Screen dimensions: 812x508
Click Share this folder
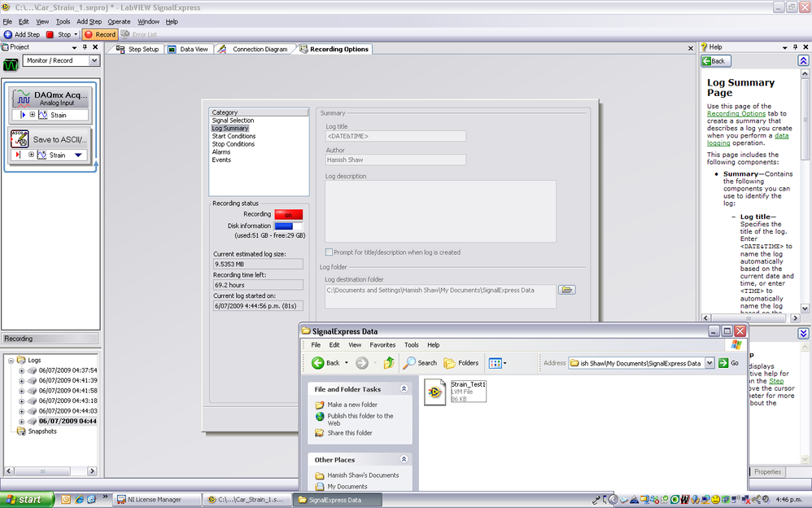pos(350,433)
